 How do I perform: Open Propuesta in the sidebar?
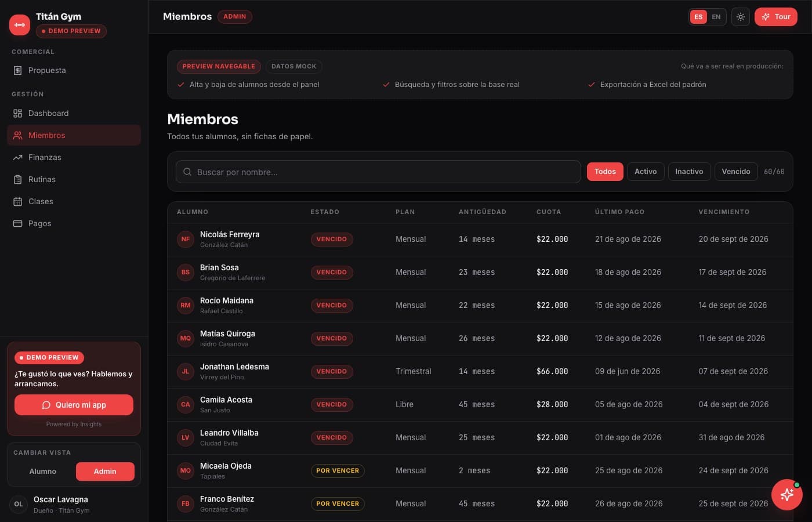coord(74,70)
